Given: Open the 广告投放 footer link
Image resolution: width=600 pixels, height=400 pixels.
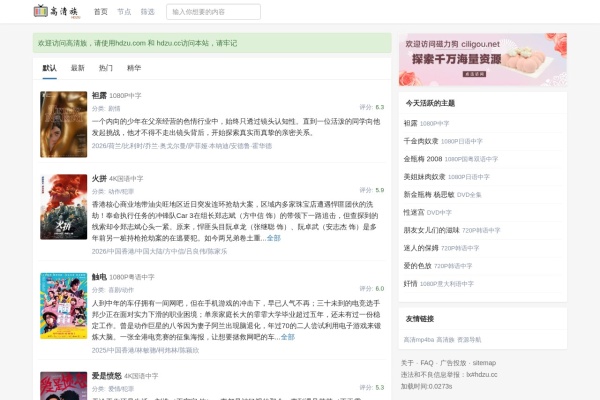Looking at the screenshot, I should (x=453, y=363).
